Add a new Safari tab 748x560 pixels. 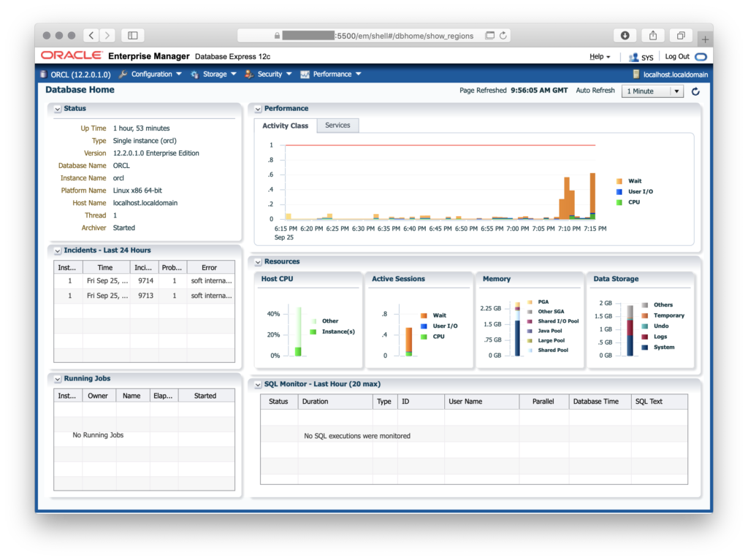click(x=705, y=39)
